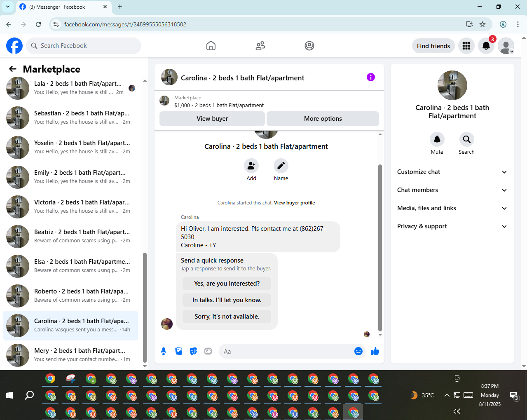Click Find friends button
Image resolution: width=527 pixels, height=420 pixels.
coord(433,46)
